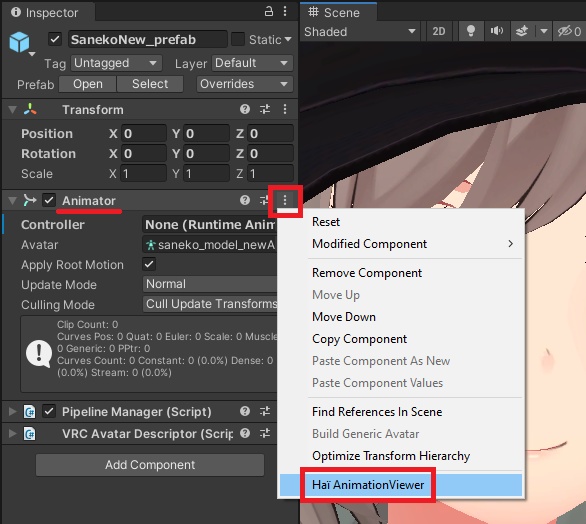586x524 pixels.
Task: Click Add Component button
Action: (x=150, y=465)
